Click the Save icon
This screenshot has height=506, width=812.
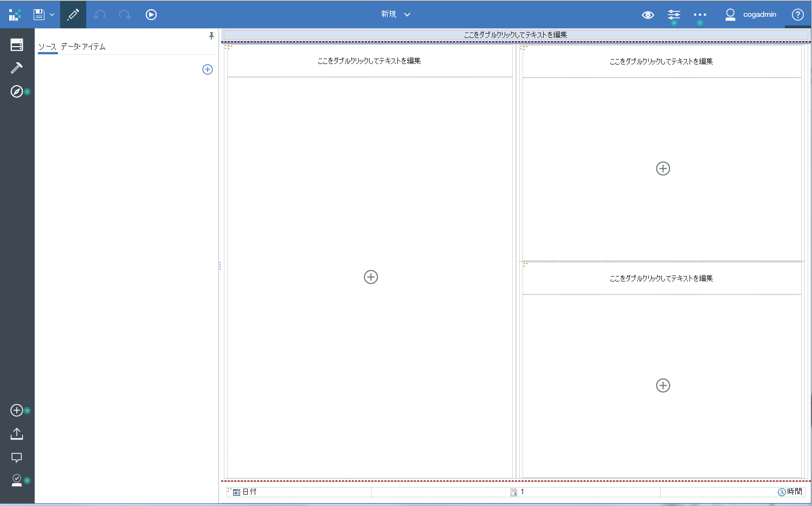coord(38,15)
